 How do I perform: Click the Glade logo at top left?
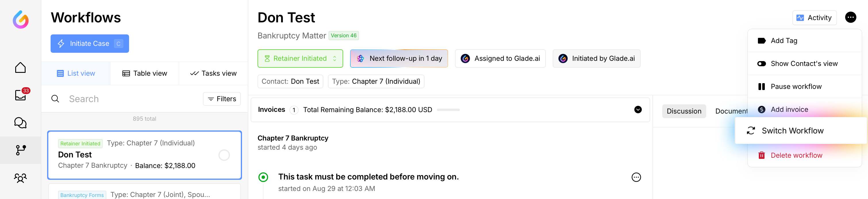(x=21, y=19)
